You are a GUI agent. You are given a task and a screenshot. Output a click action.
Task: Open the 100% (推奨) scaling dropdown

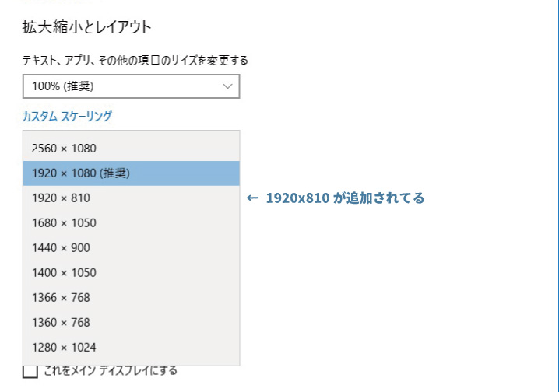(132, 86)
